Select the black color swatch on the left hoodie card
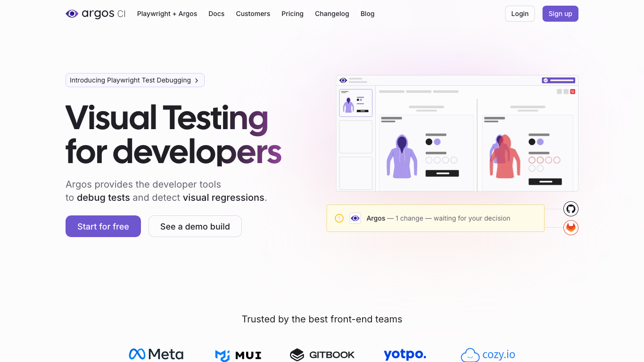The image size is (644, 362). click(429, 142)
